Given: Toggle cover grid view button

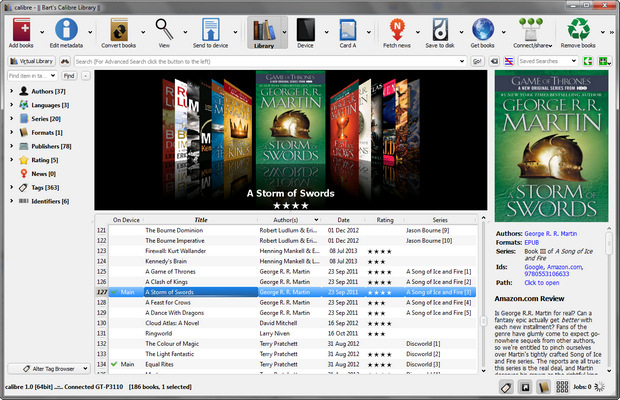Looking at the screenshot, I should [x=562, y=387].
